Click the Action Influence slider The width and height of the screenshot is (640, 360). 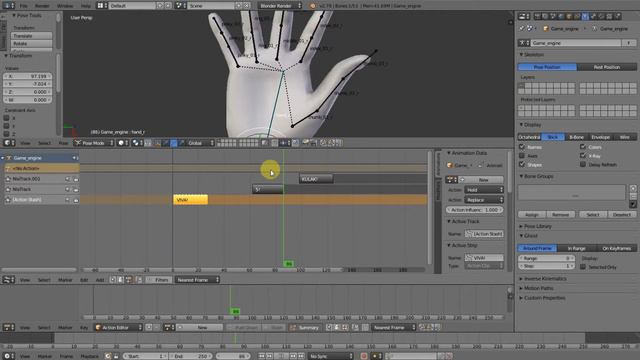[x=474, y=210]
